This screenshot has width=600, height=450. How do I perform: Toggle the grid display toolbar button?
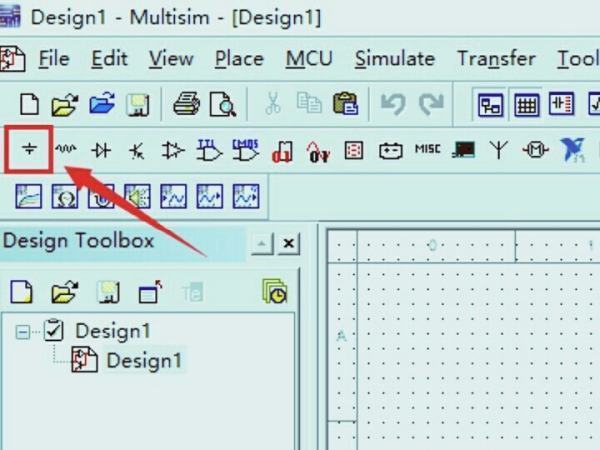pyautogui.click(x=527, y=104)
